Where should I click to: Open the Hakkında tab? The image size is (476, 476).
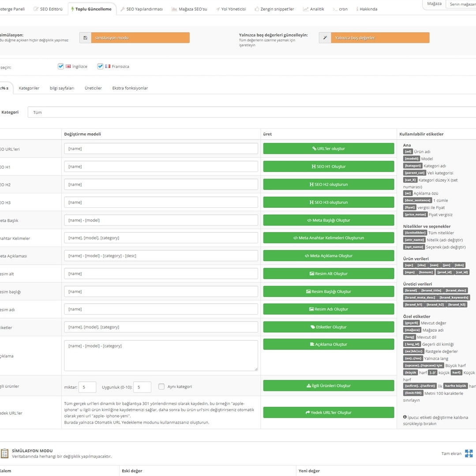pyautogui.click(x=367, y=9)
